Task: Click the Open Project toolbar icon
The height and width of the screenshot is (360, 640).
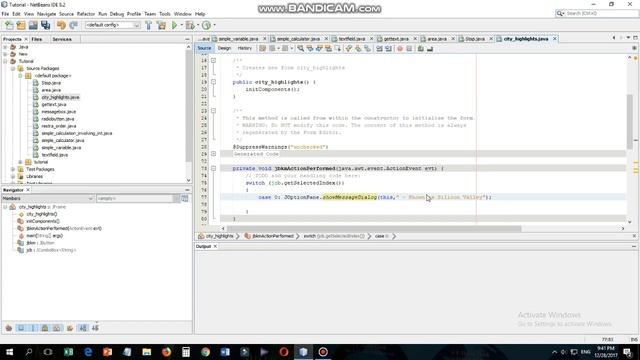Action: point(33,25)
